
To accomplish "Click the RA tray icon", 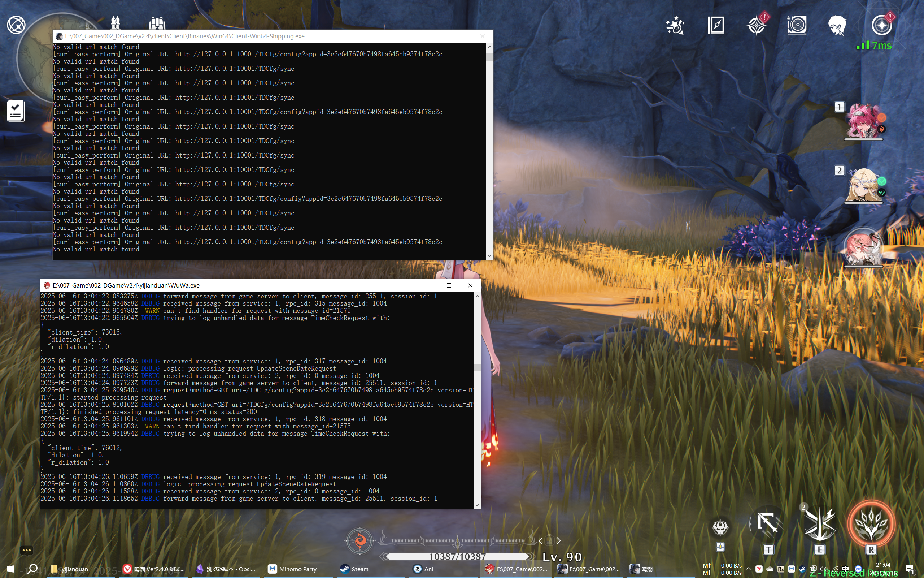I will (780, 569).
